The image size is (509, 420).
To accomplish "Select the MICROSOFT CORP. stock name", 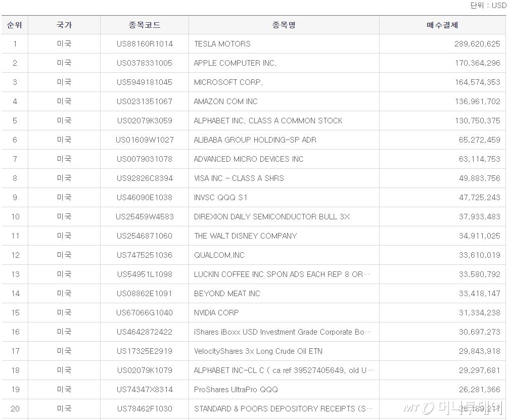I will tap(228, 82).
